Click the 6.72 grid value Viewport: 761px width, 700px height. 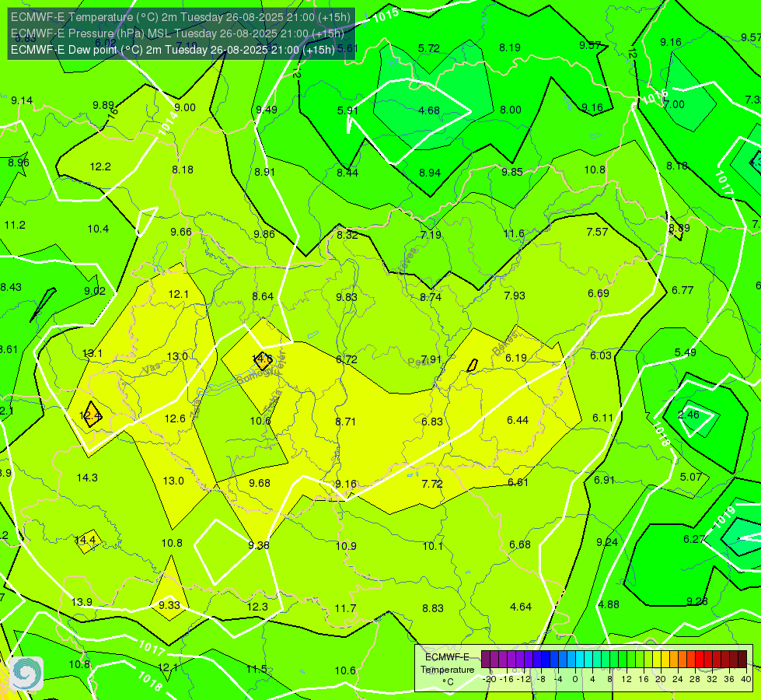point(347,359)
